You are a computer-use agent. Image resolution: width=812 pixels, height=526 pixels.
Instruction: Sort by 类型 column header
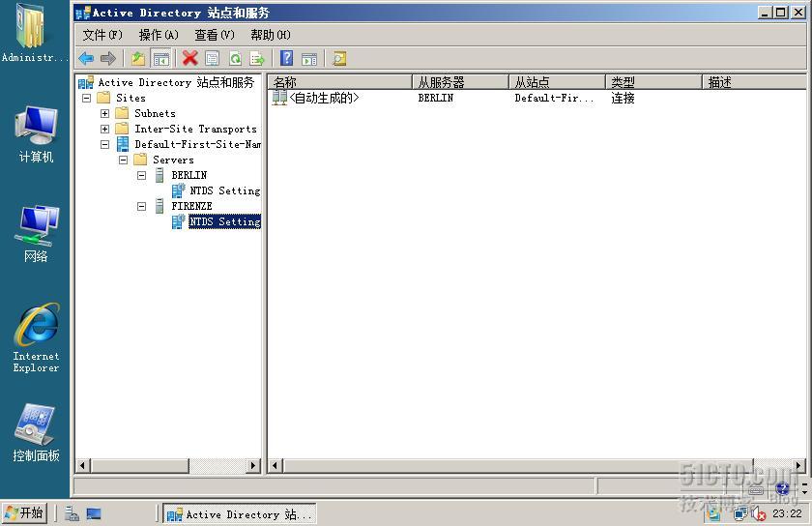pos(653,82)
